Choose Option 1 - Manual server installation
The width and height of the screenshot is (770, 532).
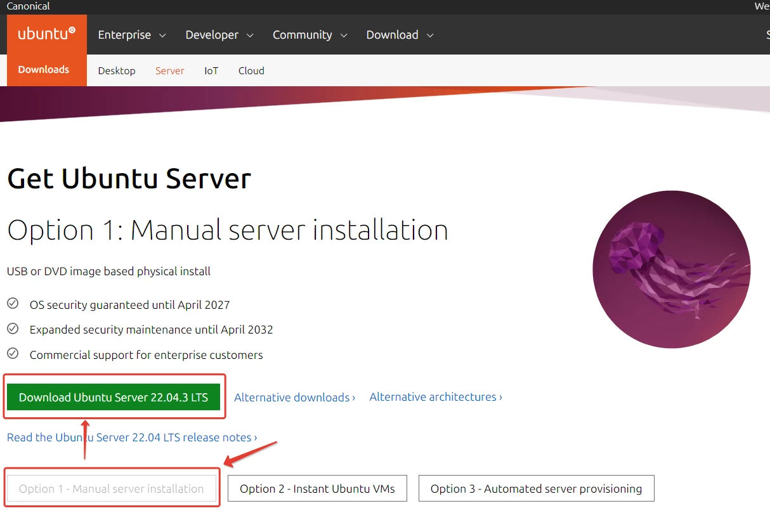pyautogui.click(x=112, y=488)
